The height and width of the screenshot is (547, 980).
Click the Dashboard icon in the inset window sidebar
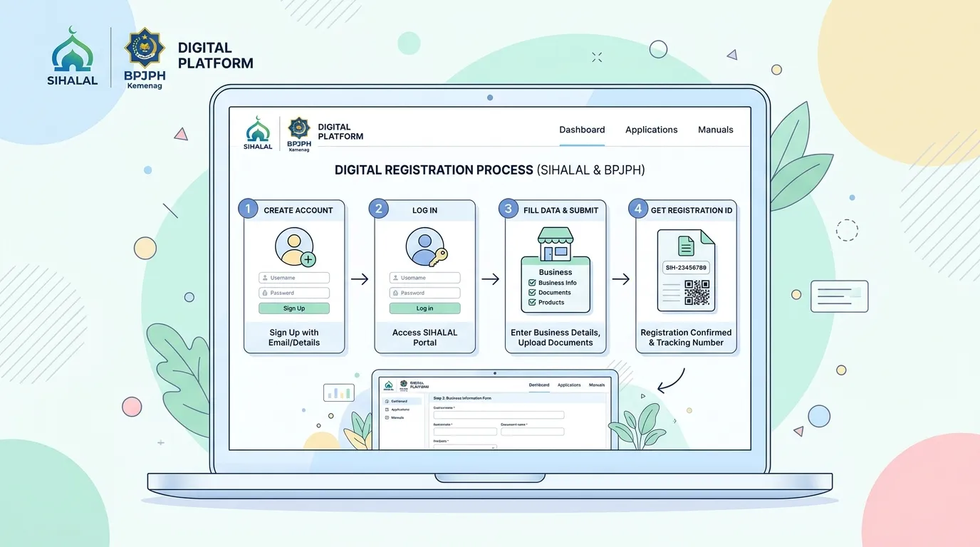coord(387,402)
